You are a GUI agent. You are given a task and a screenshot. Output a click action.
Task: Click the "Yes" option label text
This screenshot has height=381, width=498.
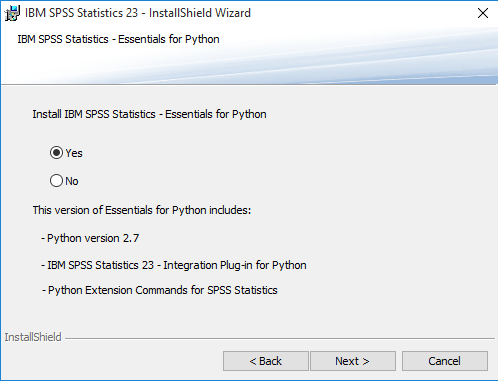tap(74, 153)
